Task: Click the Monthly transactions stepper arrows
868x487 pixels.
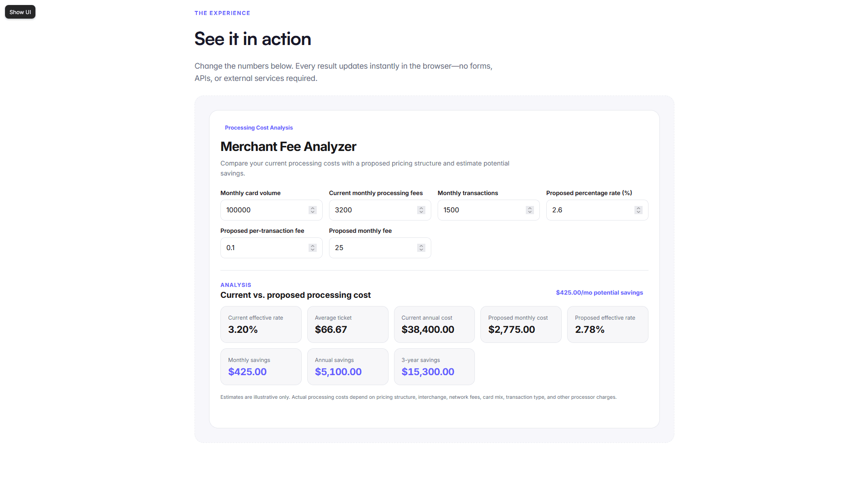Action: (x=529, y=210)
